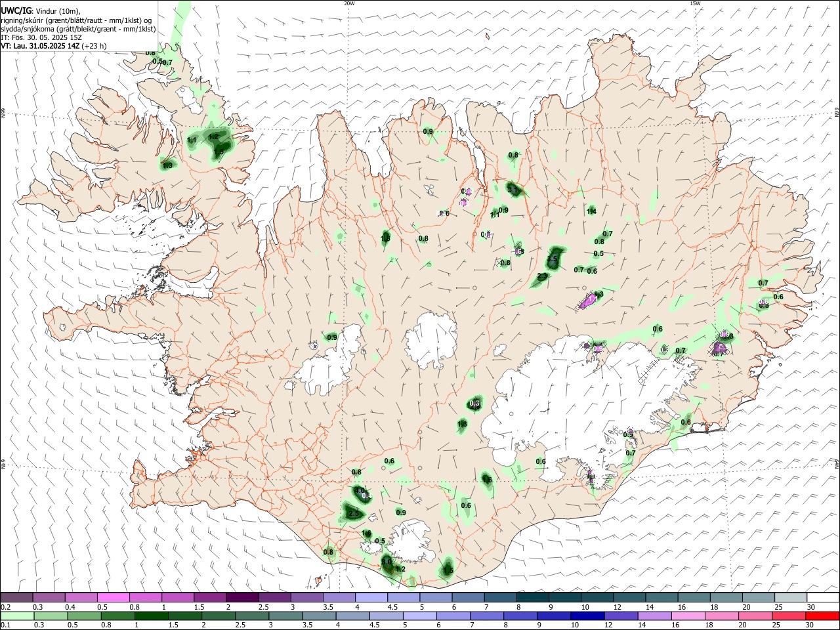Click the dusky mauve 0.2–0.3 snow swatch
The height and width of the screenshot is (630, 840).
(16, 597)
